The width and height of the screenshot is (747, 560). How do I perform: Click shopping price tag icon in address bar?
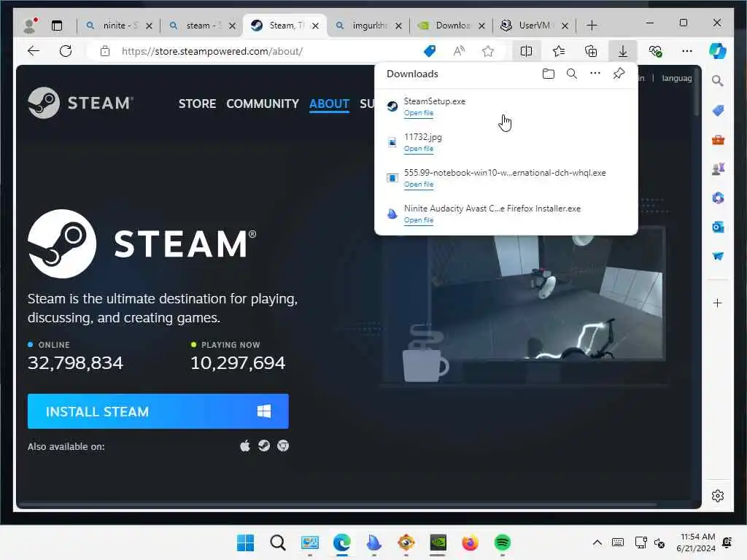click(430, 51)
